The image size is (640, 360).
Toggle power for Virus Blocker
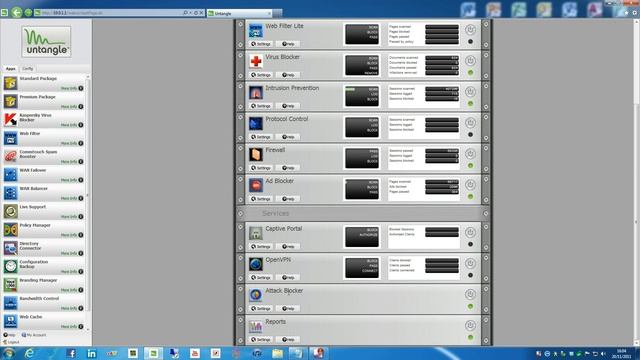pyautogui.click(x=470, y=60)
